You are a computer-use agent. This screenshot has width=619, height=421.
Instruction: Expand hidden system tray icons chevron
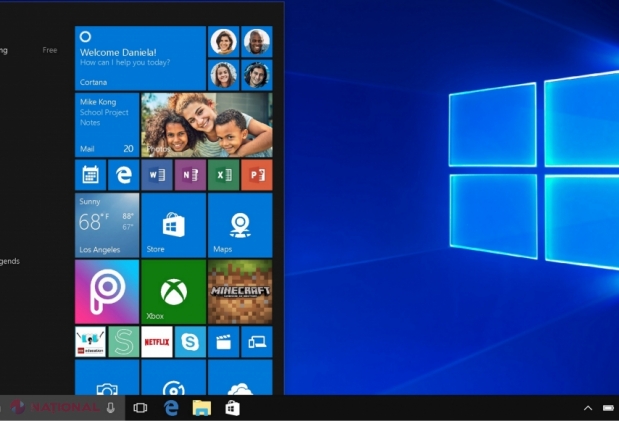pyautogui.click(x=588, y=408)
